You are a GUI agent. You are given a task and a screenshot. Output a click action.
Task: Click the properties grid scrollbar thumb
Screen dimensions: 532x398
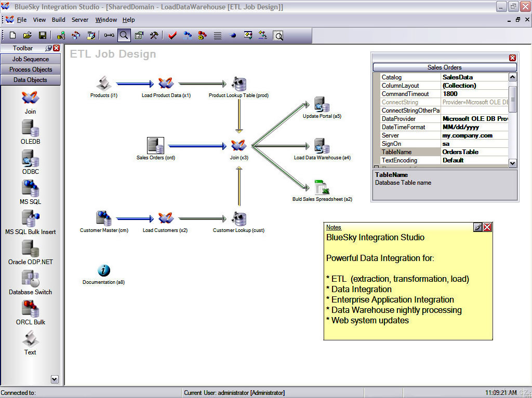(513, 99)
